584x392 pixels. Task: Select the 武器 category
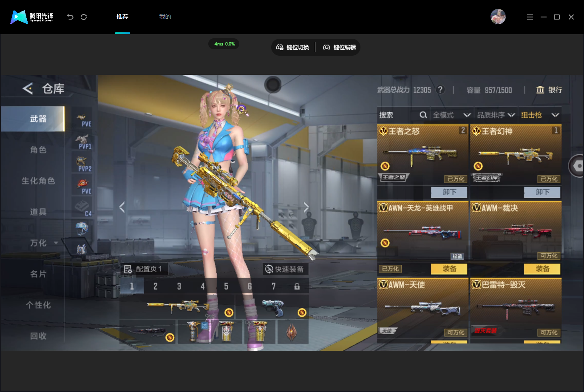click(x=33, y=119)
